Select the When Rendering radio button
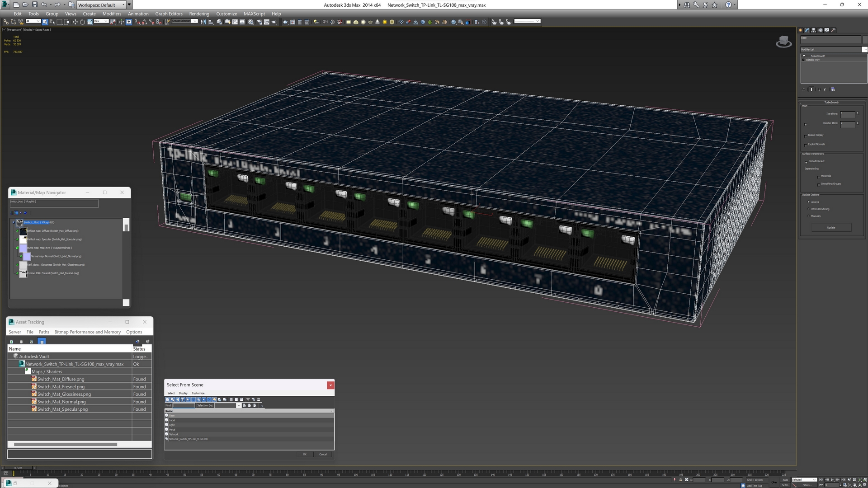The image size is (868, 488). coord(809,209)
